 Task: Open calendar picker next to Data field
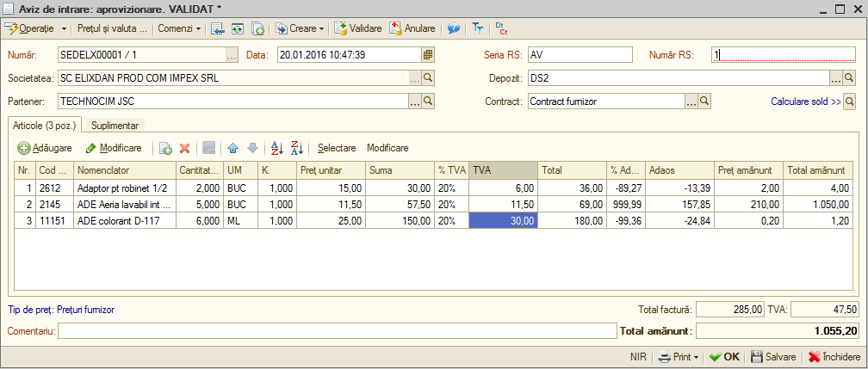click(x=428, y=55)
